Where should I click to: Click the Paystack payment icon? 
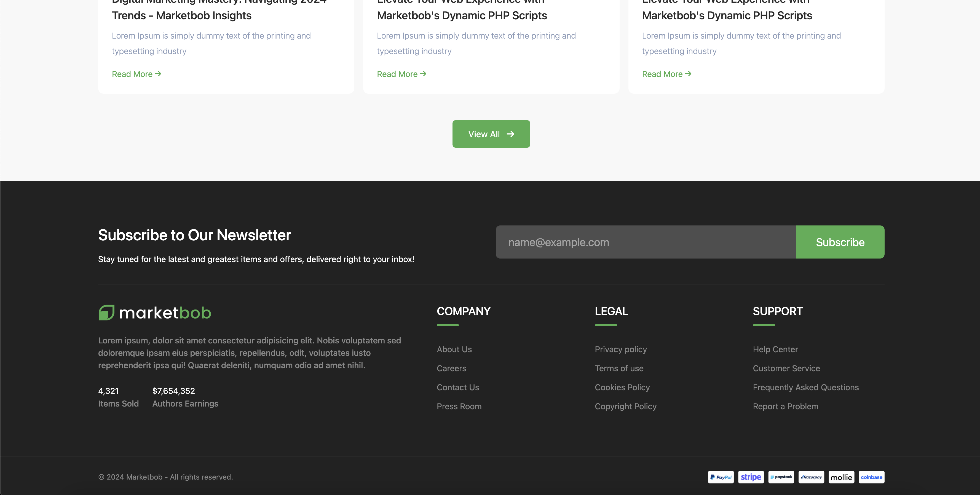[781, 477]
